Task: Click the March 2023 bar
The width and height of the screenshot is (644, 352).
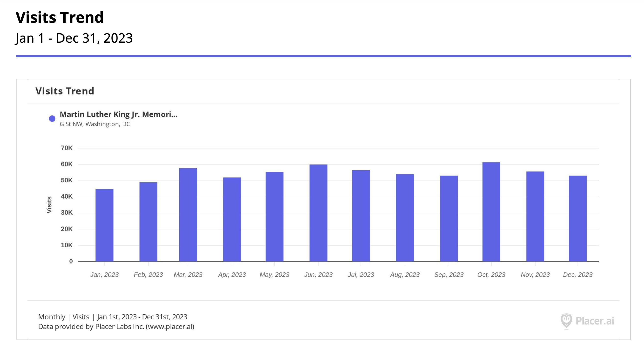Action: click(188, 215)
